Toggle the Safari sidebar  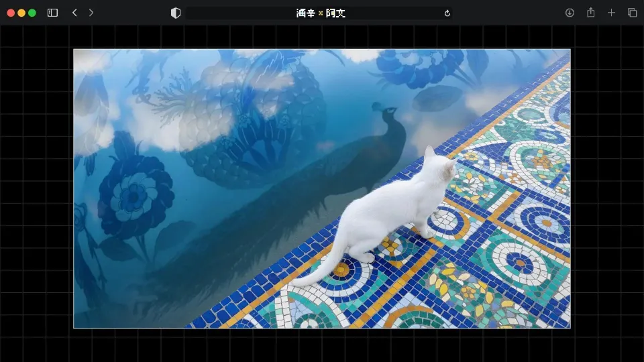tap(52, 13)
